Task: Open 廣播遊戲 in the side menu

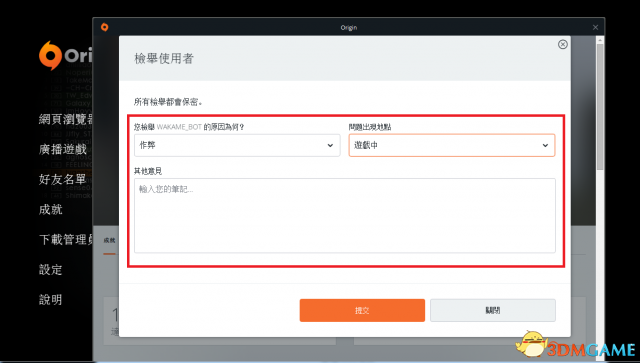Action: tap(63, 149)
